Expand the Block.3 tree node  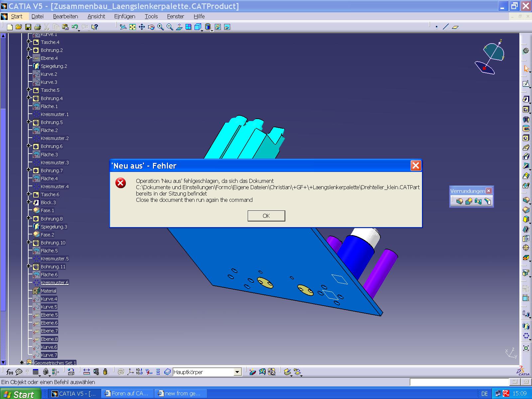[x=29, y=202]
